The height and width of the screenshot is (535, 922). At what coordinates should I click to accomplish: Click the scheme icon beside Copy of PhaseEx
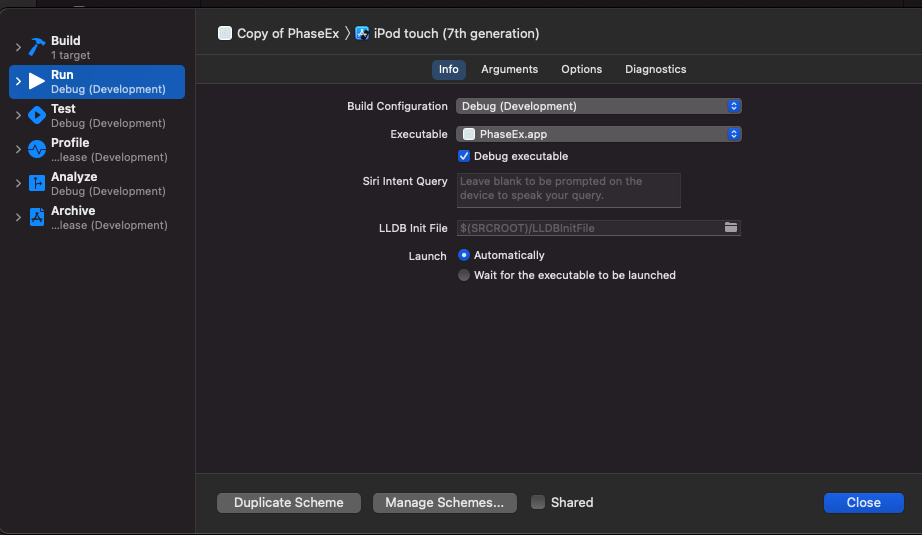(225, 34)
